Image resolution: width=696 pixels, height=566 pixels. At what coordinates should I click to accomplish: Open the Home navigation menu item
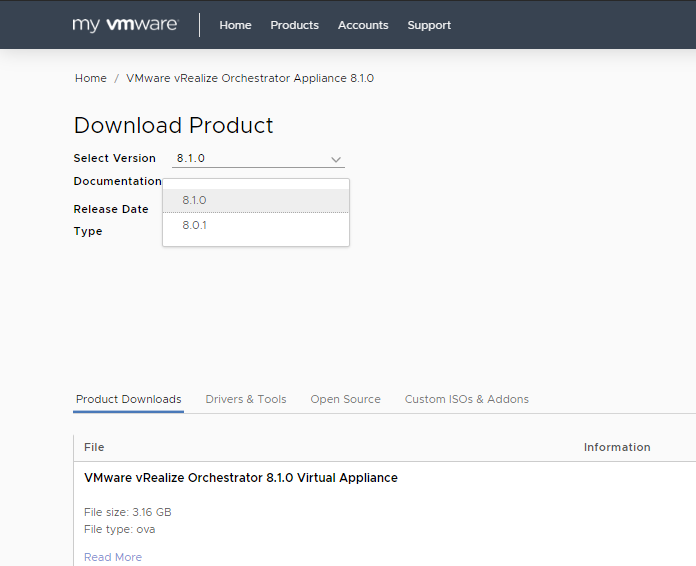[x=235, y=25]
